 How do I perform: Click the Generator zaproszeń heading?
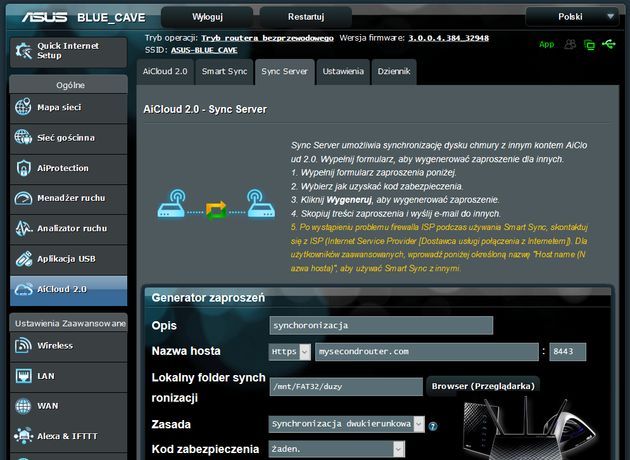coord(208,298)
